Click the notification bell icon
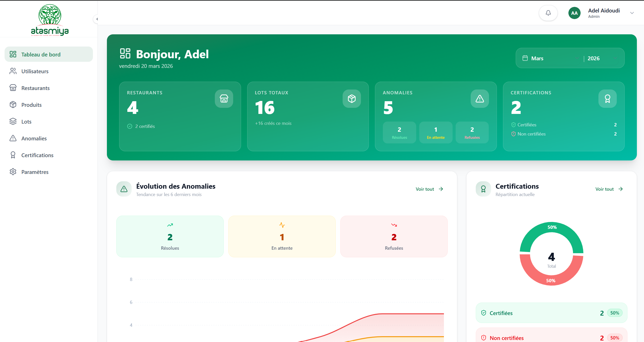 click(548, 13)
